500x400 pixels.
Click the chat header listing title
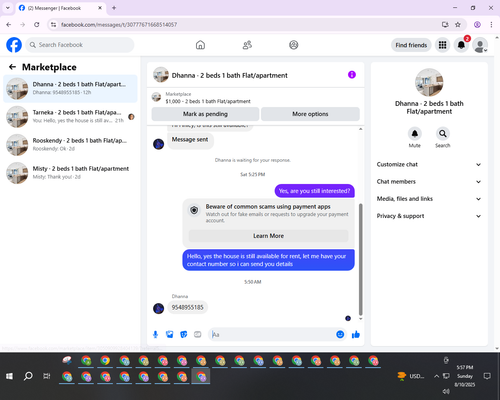tap(229, 75)
